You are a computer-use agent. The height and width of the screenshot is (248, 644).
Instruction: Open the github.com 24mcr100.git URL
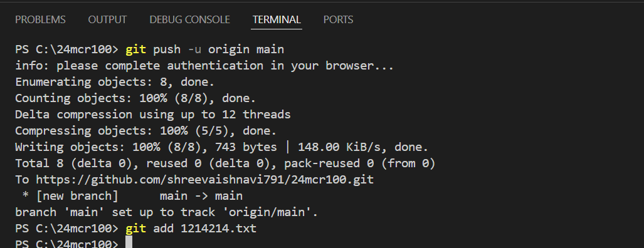pyautogui.click(x=204, y=180)
